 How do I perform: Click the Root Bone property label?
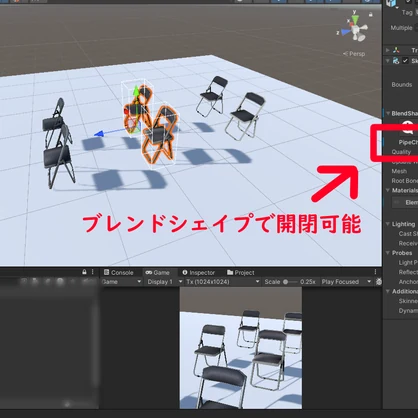pyautogui.click(x=404, y=181)
